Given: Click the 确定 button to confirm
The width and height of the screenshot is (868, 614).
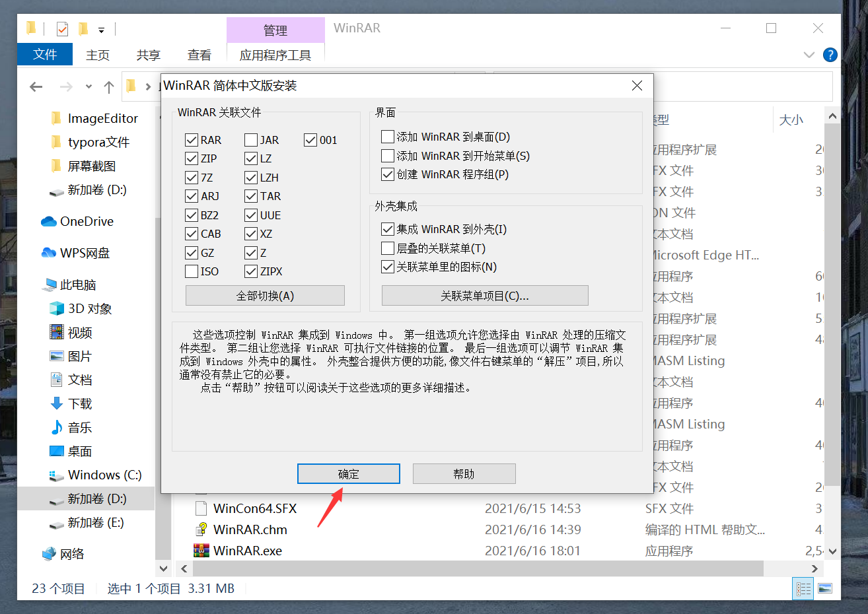Looking at the screenshot, I should pos(348,473).
